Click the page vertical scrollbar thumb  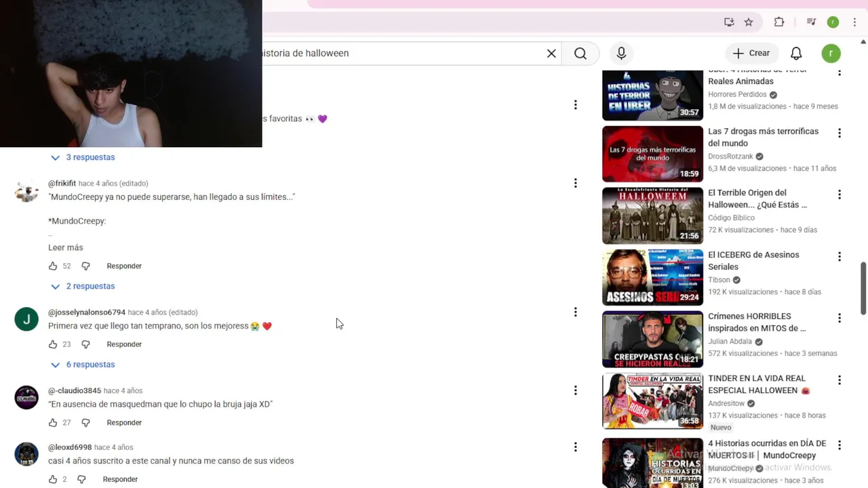click(863, 288)
